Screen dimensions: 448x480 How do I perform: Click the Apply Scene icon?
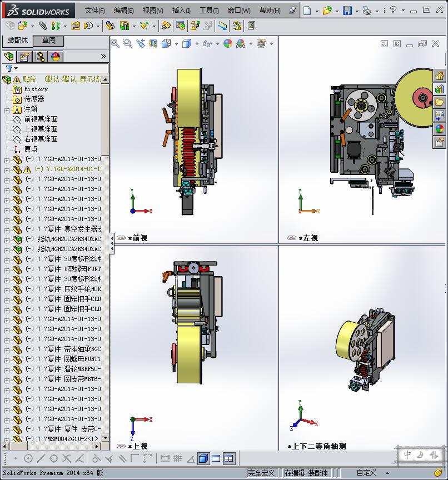[241, 43]
